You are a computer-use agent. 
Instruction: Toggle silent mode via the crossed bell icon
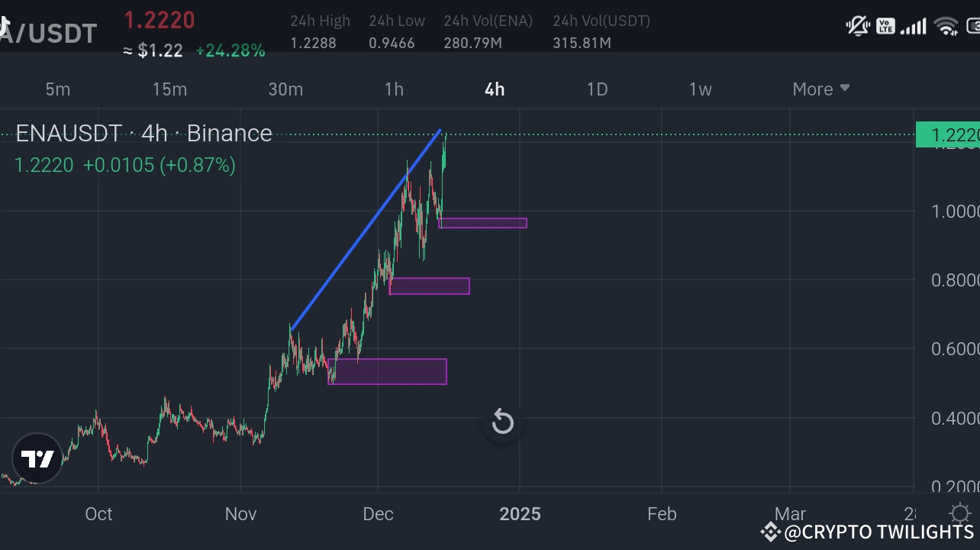(x=856, y=25)
